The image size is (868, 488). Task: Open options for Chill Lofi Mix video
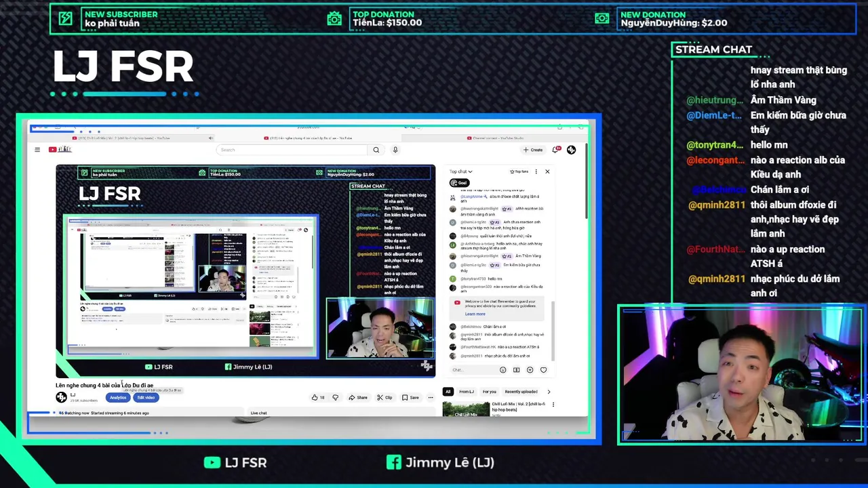[553, 405]
